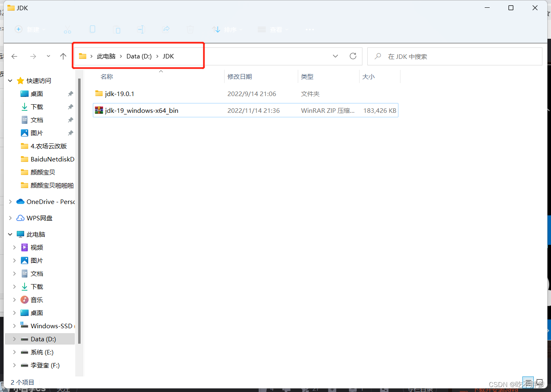Click the 音乐 music library icon
This screenshot has width=551, height=392.
pyautogui.click(x=25, y=300)
